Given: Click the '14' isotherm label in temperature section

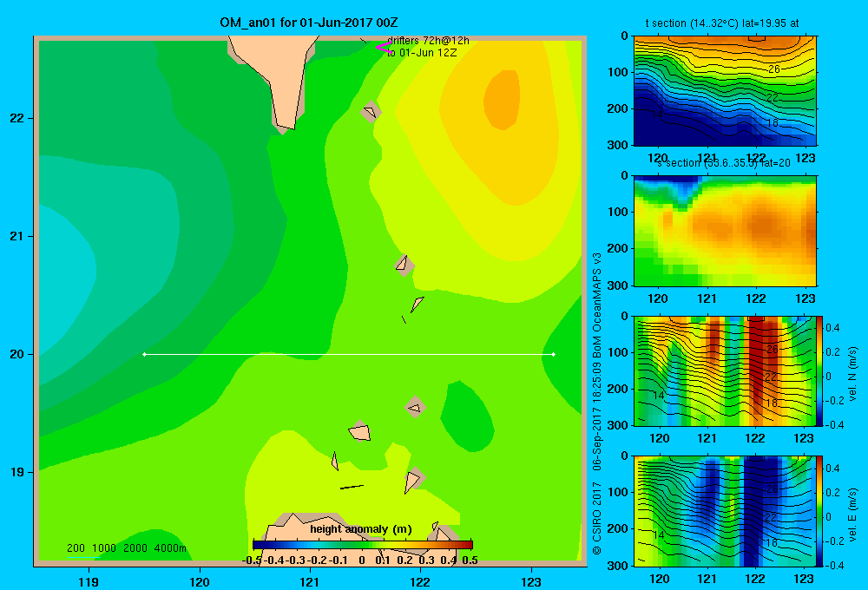Looking at the screenshot, I should tap(657, 114).
